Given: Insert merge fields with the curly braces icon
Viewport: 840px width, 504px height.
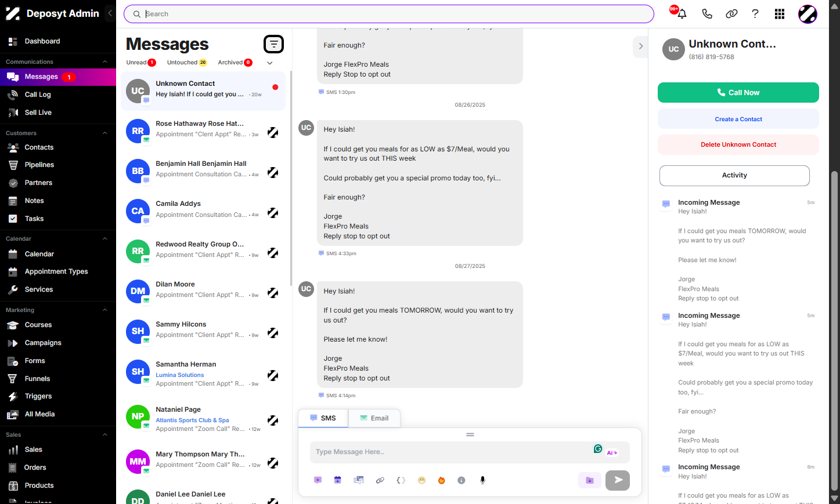Looking at the screenshot, I should [401, 480].
